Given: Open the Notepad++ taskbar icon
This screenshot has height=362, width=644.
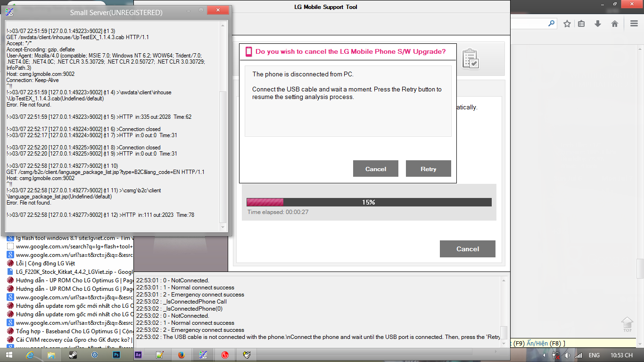Looking at the screenshot, I should coord(160,355).
